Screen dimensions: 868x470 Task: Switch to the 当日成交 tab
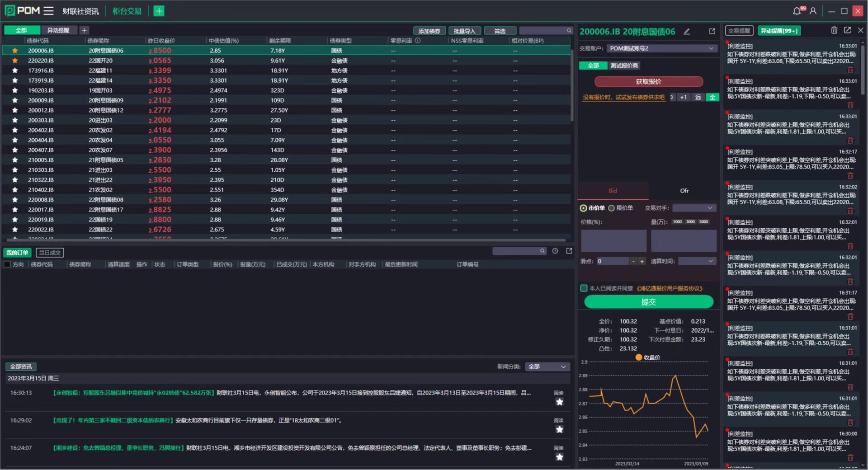pyautogui.click(x=50, y=253)
